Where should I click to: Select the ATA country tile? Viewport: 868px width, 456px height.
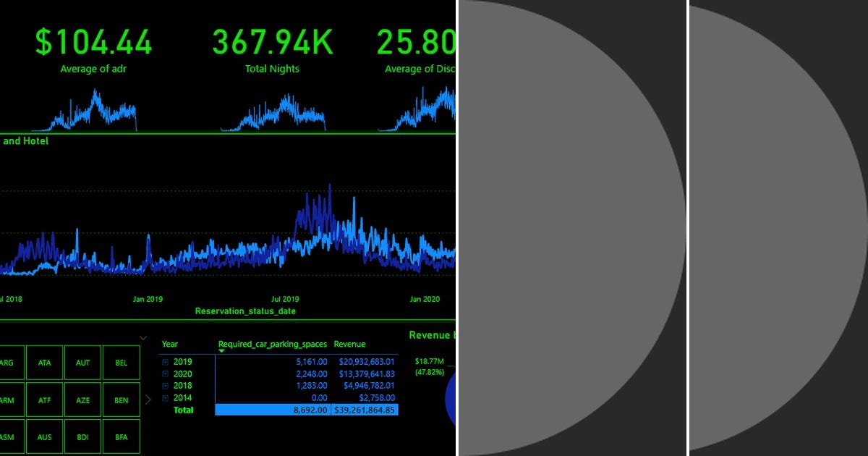[x=45, y=362]
